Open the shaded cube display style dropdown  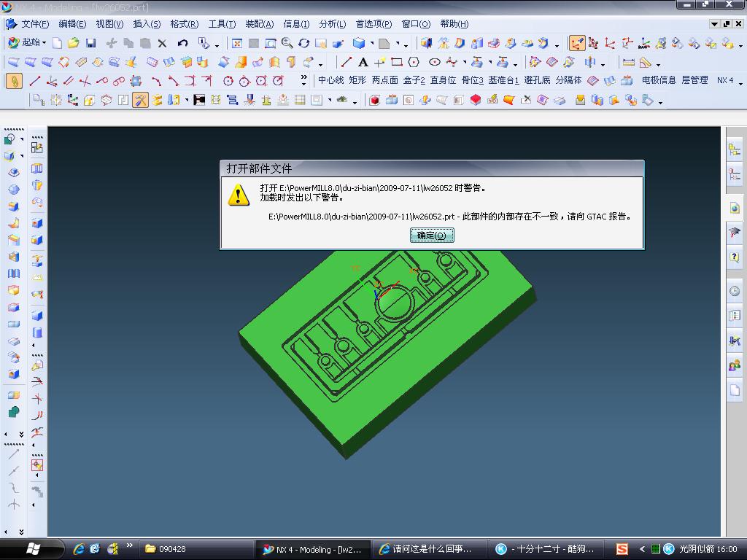[372, 43]
